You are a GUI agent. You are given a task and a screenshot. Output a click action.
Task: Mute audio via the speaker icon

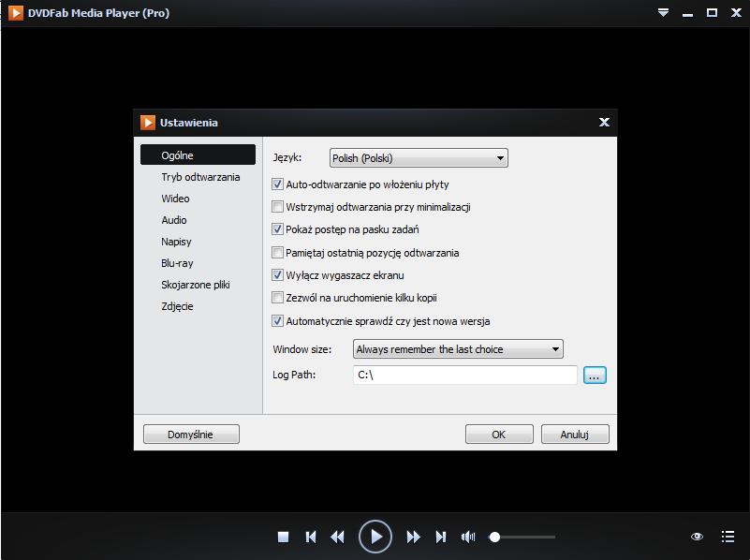pyautogui.click(x=468, y=537)
